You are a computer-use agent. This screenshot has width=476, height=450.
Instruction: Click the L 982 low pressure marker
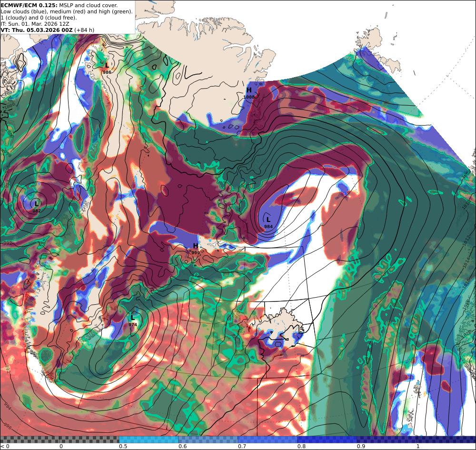coord(37,207)
